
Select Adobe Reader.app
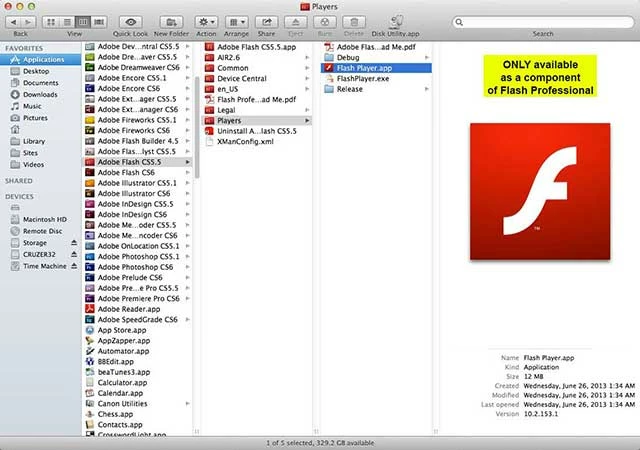click(x=129, y=309)
